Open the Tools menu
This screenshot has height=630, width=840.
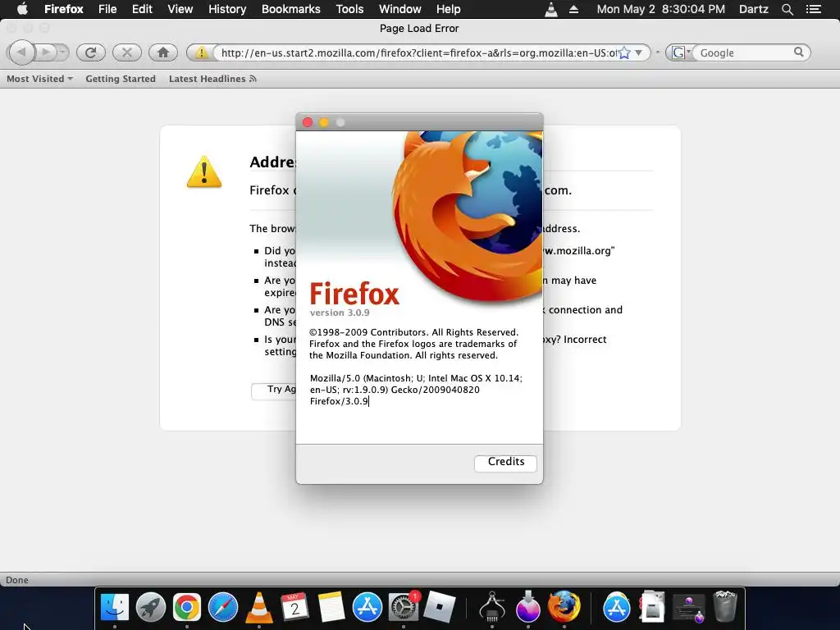[349, 9]
